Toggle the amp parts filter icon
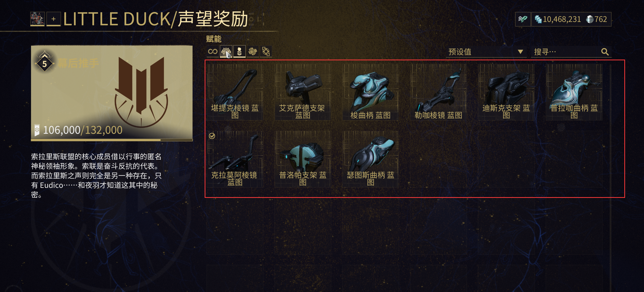 tap(226, 51)
